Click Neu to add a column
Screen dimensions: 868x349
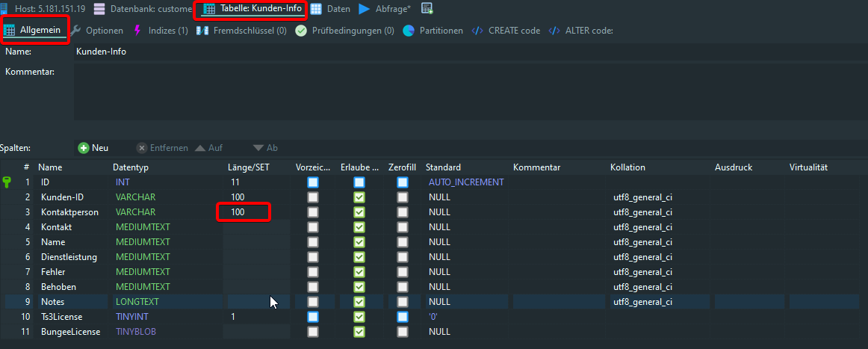[93, 148]
